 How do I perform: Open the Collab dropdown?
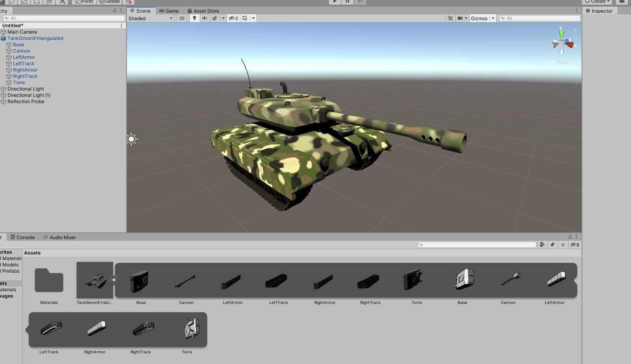(598, 2)
